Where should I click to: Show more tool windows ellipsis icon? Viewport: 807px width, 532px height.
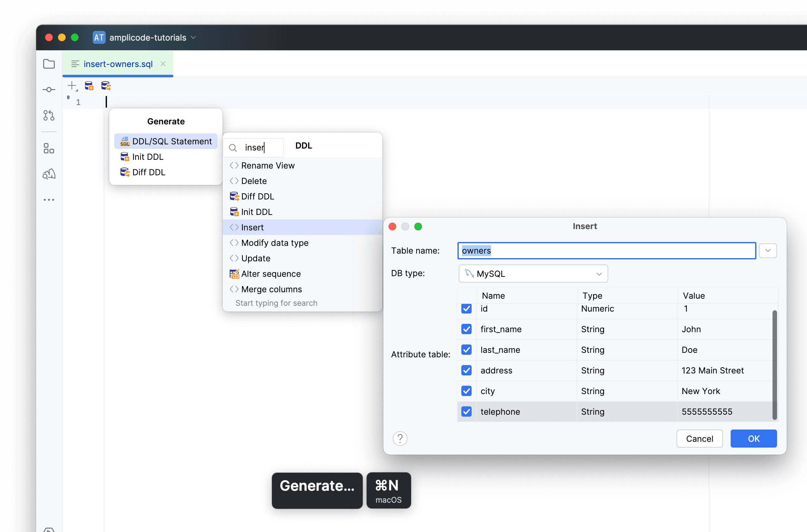[49, 200]
